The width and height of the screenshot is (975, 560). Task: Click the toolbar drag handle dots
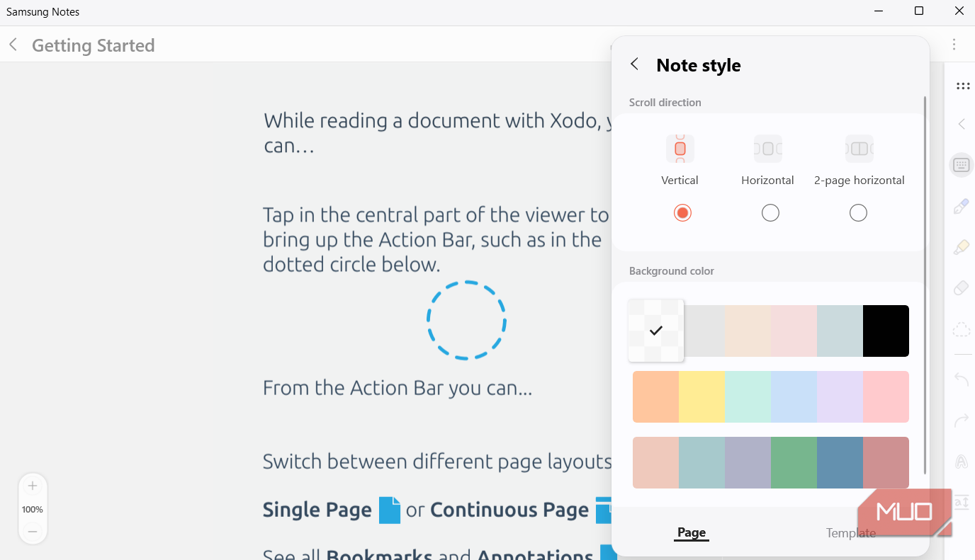coord(962,86)
